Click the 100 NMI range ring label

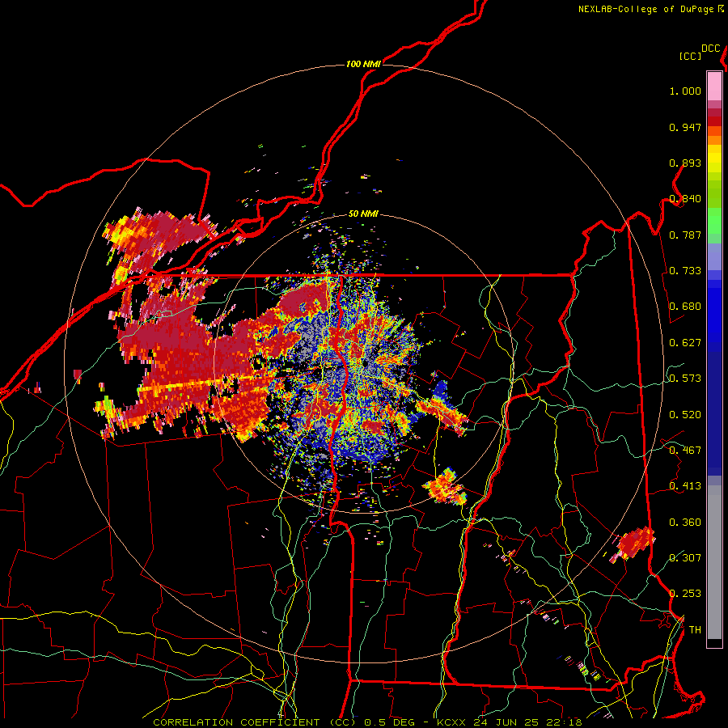(x=363, y=64)
